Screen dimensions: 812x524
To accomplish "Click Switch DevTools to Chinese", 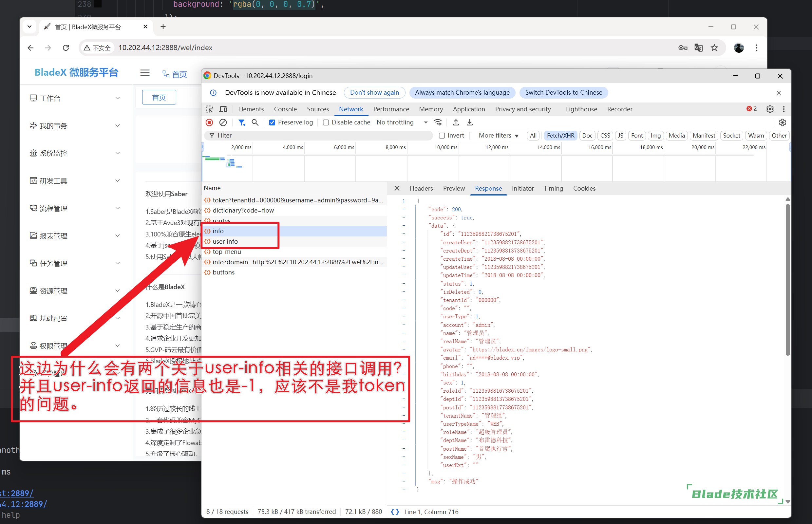I will pos(563,93).
